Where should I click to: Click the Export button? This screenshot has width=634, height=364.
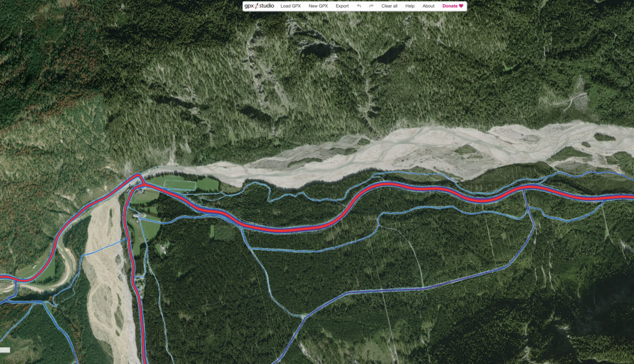tap(342, 6)
